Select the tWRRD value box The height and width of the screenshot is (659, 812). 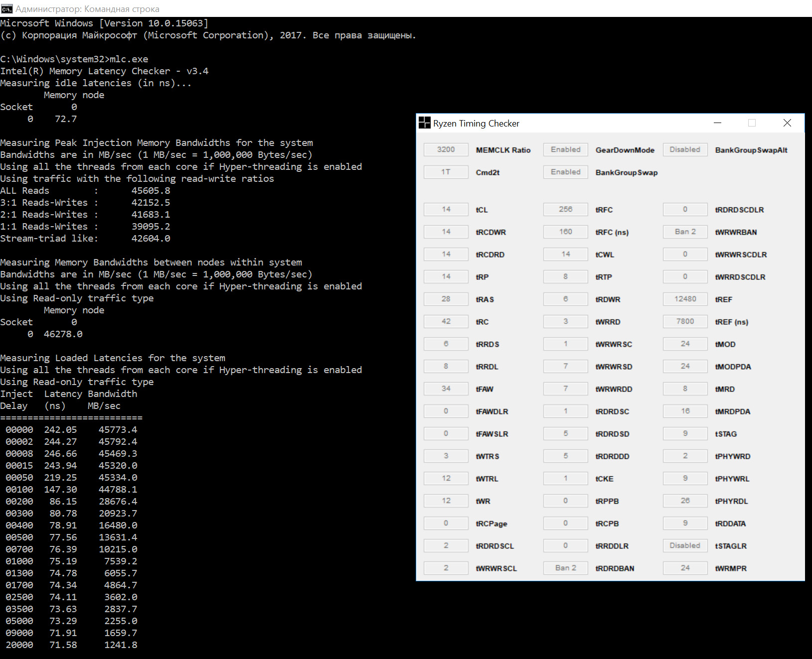[x=565, y=321]
